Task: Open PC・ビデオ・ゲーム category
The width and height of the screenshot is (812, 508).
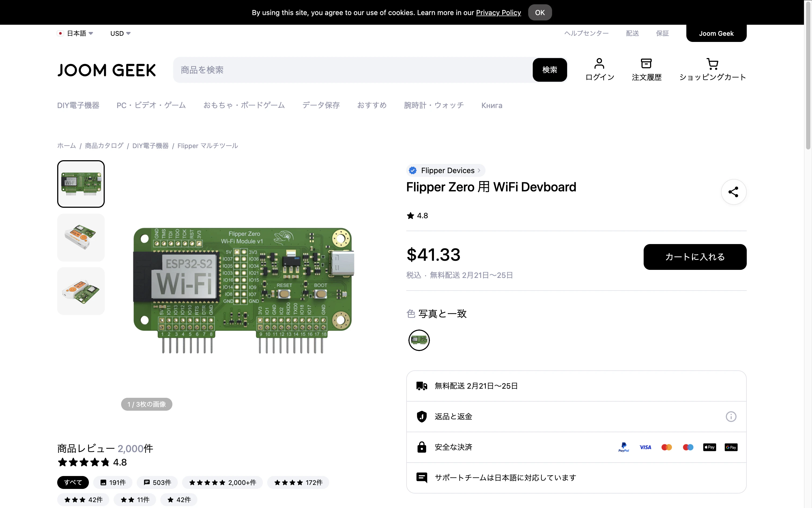Action: point(151,105)
